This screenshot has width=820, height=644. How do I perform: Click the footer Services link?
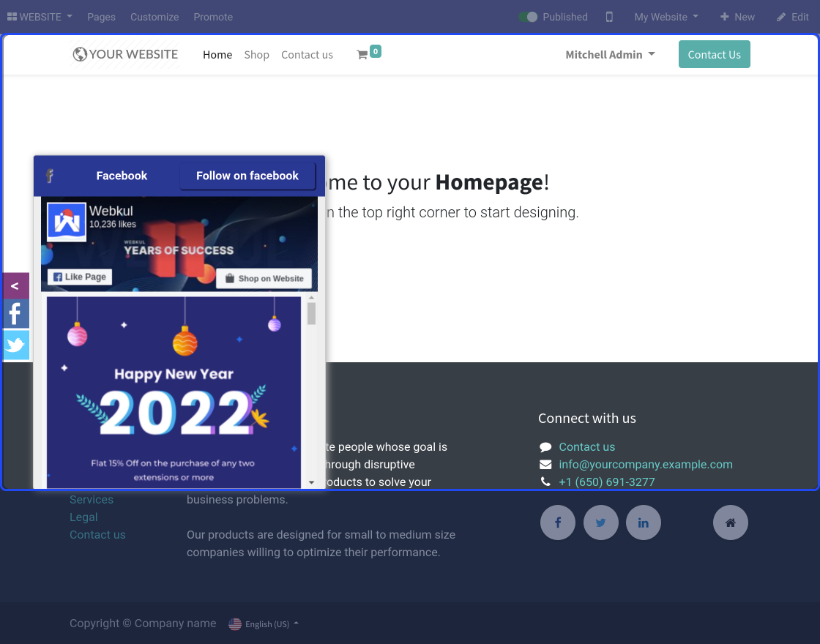[92, 499]
